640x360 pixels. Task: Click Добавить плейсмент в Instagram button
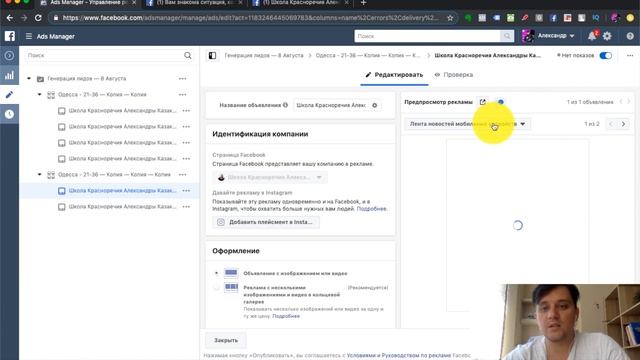point(266,222)
